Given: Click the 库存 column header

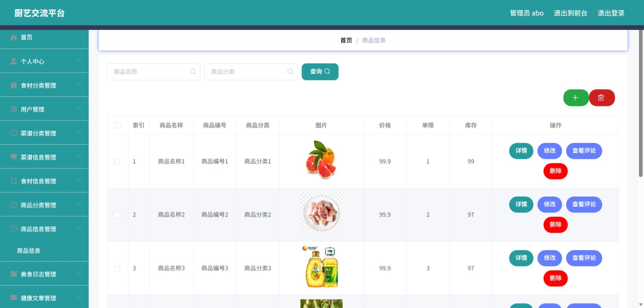Looking at the screenshot, I should coord(471,125).
